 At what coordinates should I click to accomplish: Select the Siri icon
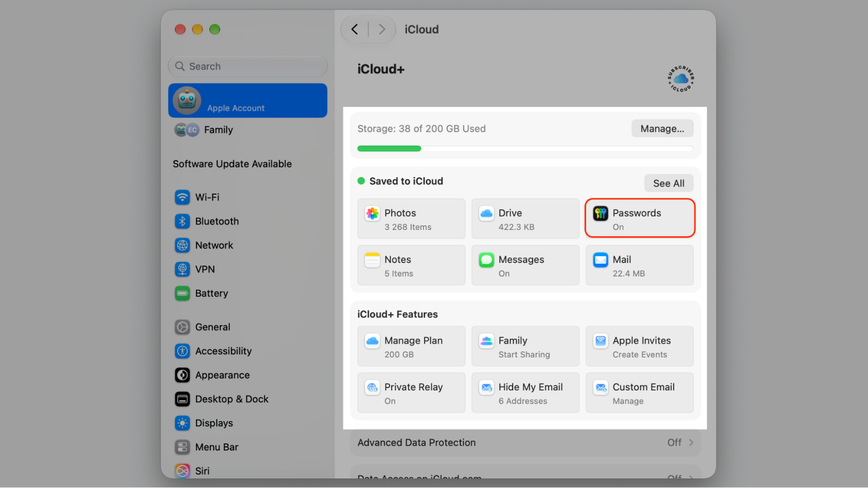pos(182,471)
